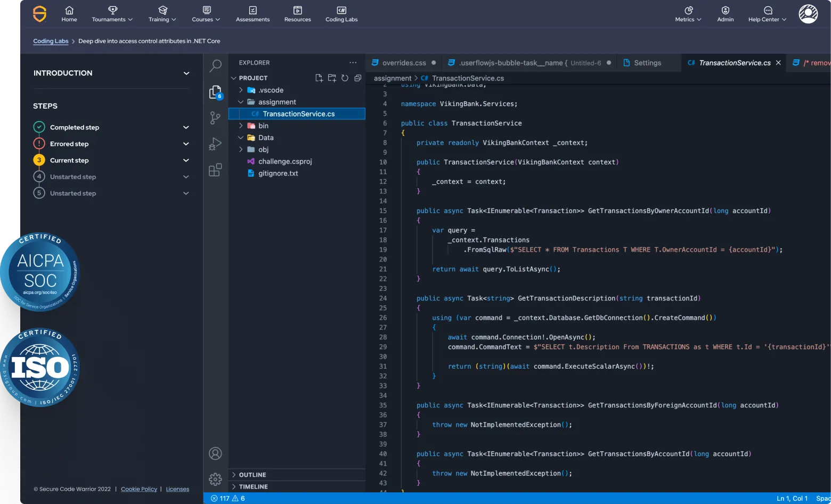Click the step 4 number circle
This screenshot has width=831, height=504.
pos(39,176)
